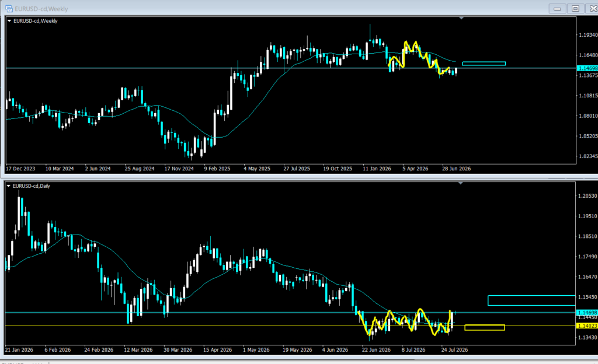The width and height of the screenshot is (598, 364).
Task: Click the cyan 1.14698 label on daily axis
Action: coord(587,313)
